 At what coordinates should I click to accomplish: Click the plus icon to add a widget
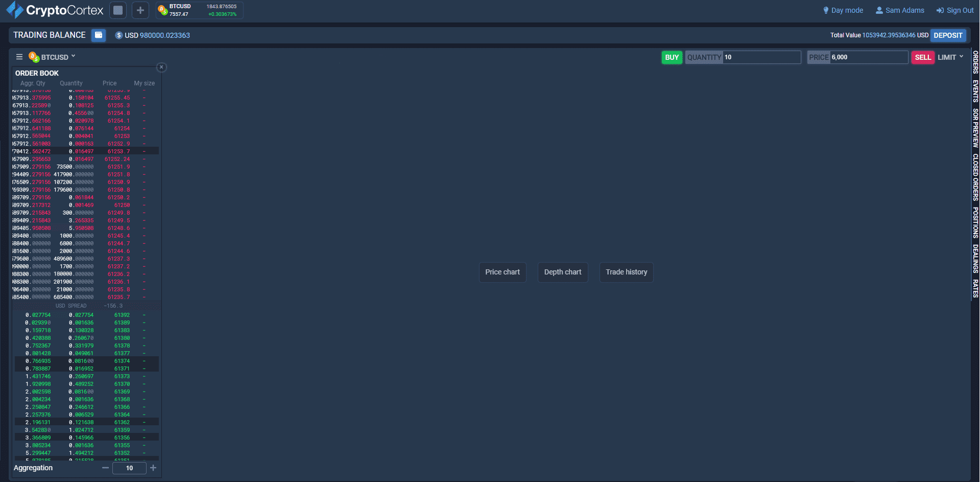[140, 10]
